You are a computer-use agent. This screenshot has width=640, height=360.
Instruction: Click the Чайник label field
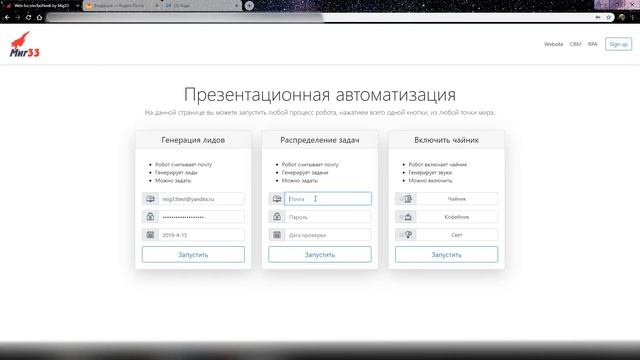457,199
